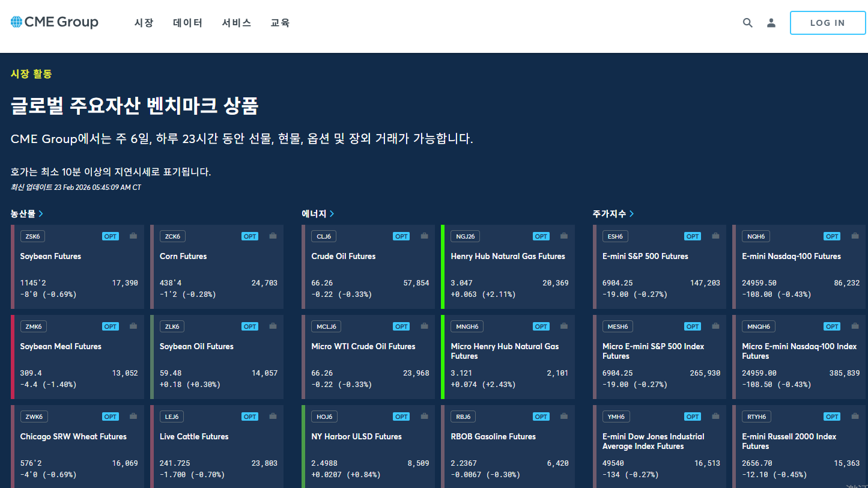Click the briefcase icon on Henry Hub Natural Gas card

coord(563,236)
